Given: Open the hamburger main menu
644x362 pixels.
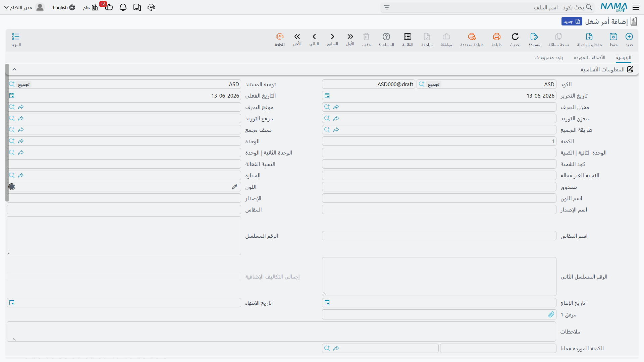Looking at the screenshot, I should point(636,7).
